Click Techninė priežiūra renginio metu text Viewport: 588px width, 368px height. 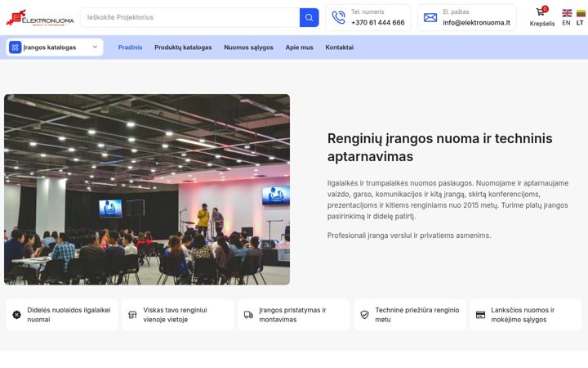coord(417,315)
